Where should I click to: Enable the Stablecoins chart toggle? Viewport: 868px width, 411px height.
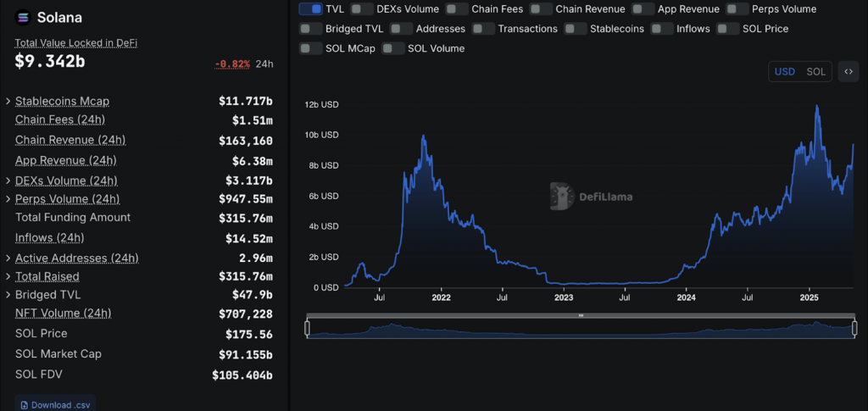pyautogui.click(x=576, y=29)
